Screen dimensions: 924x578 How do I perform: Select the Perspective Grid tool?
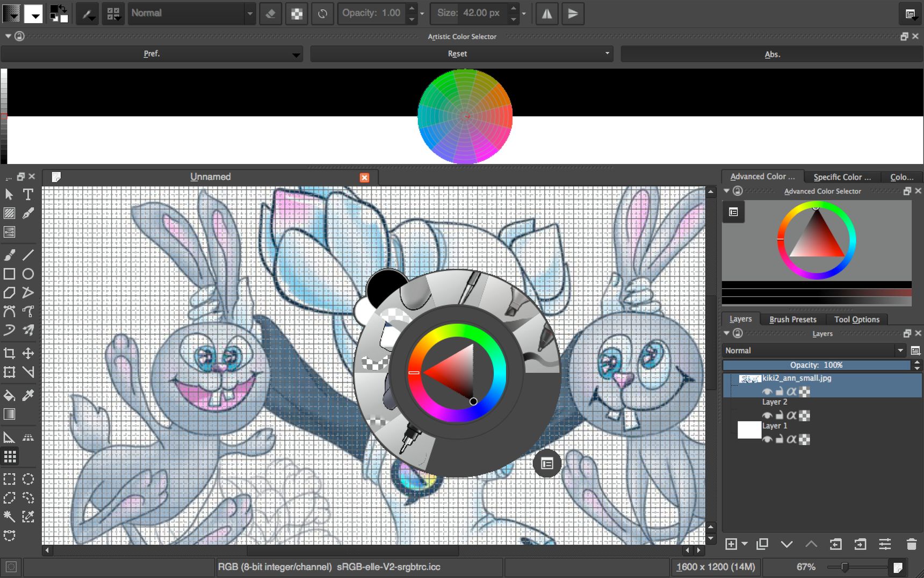[28, 437]
